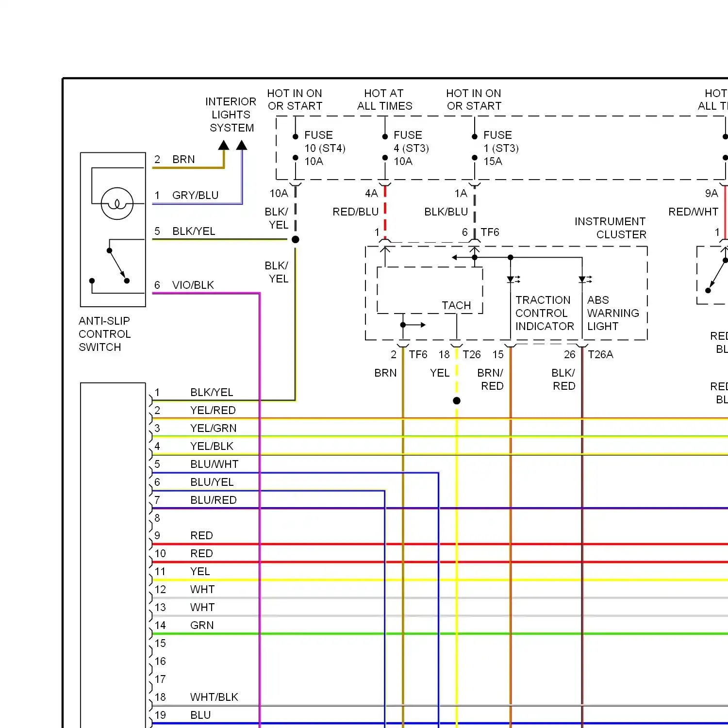Click the 'BLK/RED' wire label
This screenshot has width=728, height=728.
coord(563,380)
